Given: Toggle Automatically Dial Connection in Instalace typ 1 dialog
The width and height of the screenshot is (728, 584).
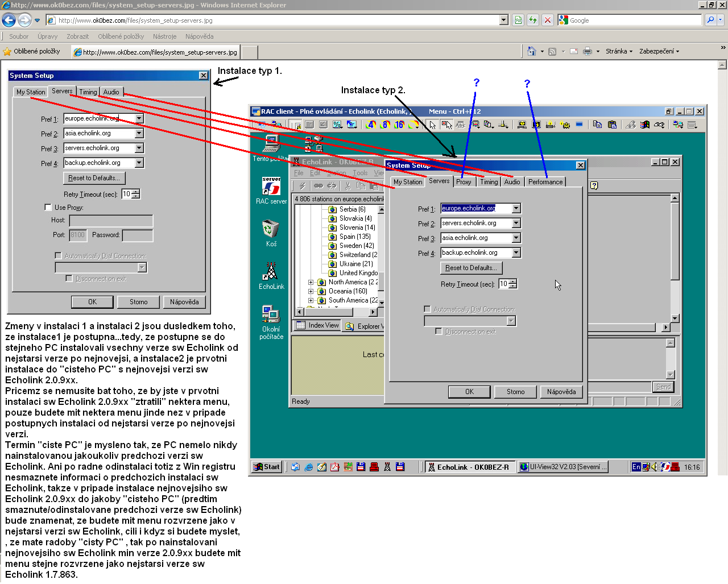Looking at the screenshot, I should (58, 256).
